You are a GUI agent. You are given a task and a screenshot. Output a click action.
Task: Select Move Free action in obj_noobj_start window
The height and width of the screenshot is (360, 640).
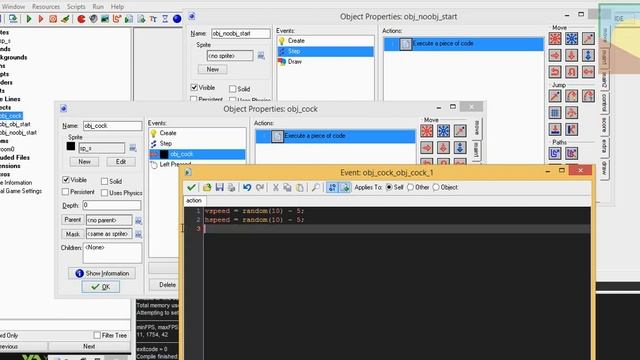[571, 39]
